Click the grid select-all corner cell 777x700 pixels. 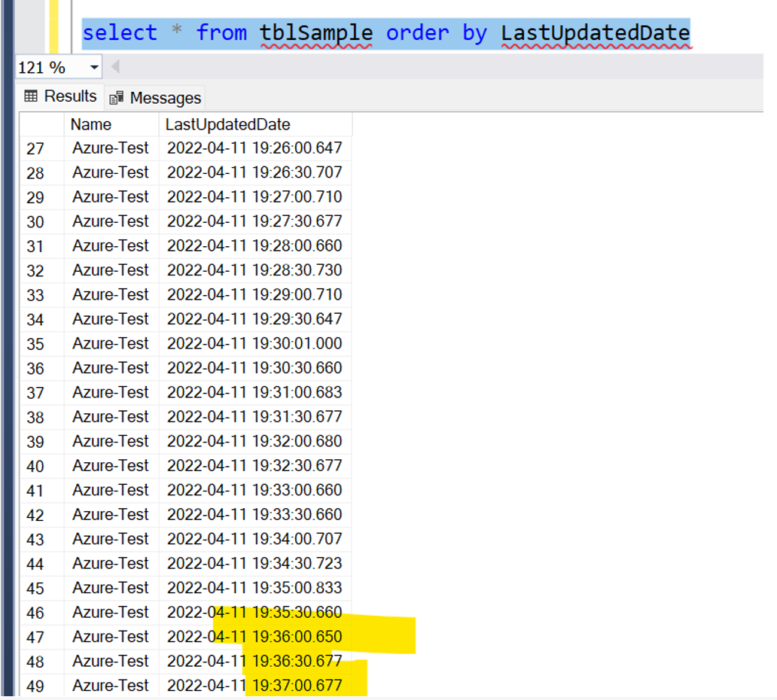click(41, 124)
